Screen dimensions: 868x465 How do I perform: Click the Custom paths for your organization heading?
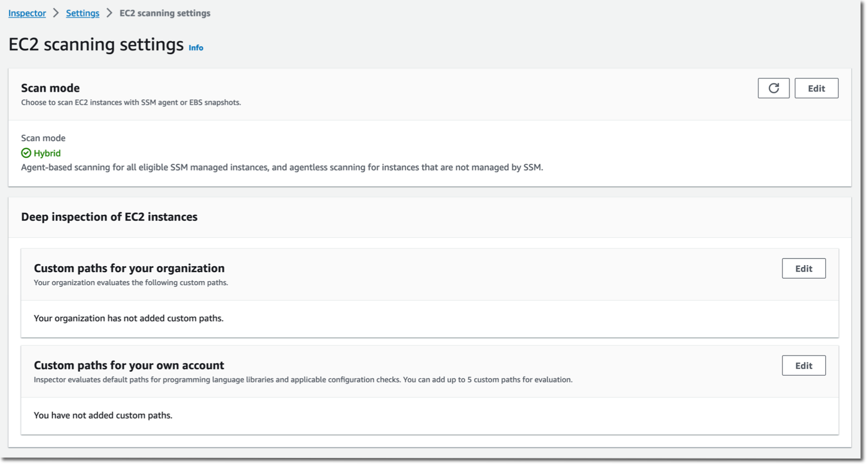coord(130,268)
